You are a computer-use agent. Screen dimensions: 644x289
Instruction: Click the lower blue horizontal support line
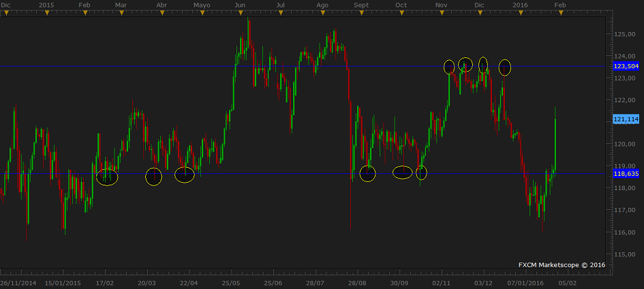273,173
